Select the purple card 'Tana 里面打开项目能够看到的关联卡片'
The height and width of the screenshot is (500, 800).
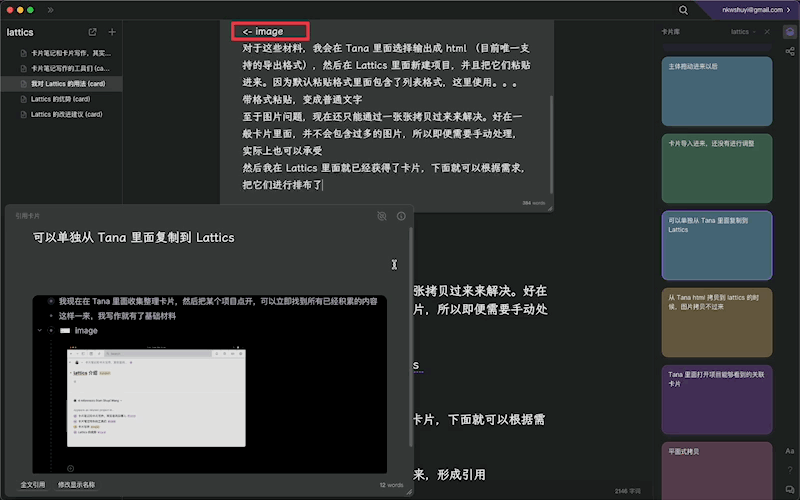pyautogui.click(x=717, y=399)
